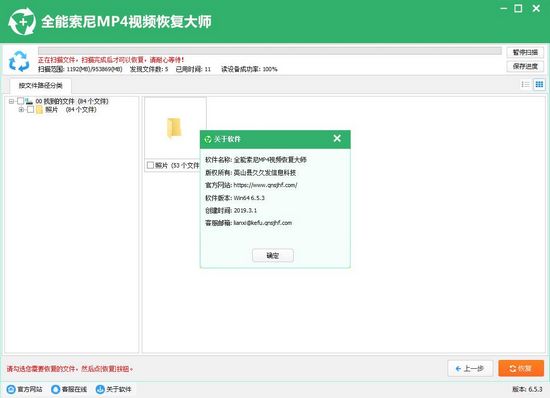550x398 pixels.
Task: Click the computer icon in tree root
Action: tap(29, 101)
